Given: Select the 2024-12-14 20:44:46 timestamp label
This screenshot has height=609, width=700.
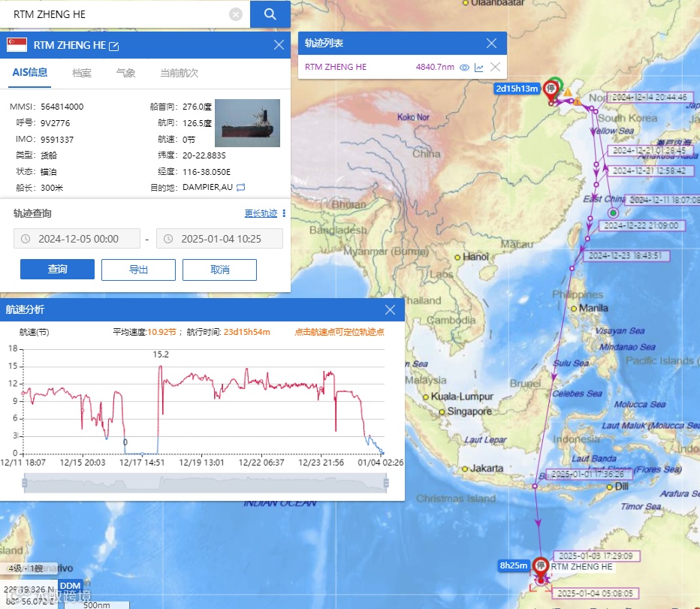Looking at the screenshot, I should click(x=650, y=97).
